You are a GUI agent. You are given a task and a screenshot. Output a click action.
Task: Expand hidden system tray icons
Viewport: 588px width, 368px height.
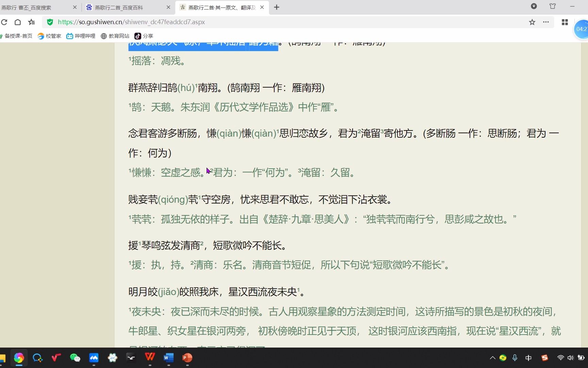coord(492,358)
